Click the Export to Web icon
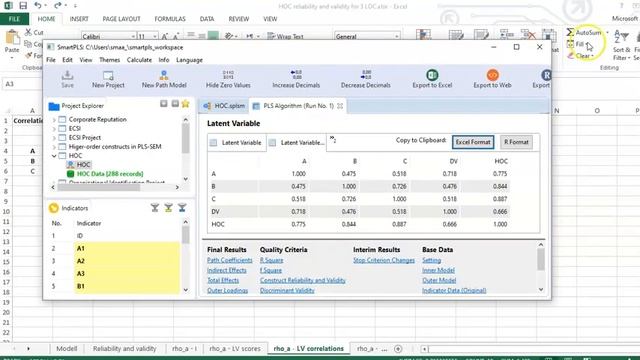This screenshot has height=360, width=640. tap(492, 75)
